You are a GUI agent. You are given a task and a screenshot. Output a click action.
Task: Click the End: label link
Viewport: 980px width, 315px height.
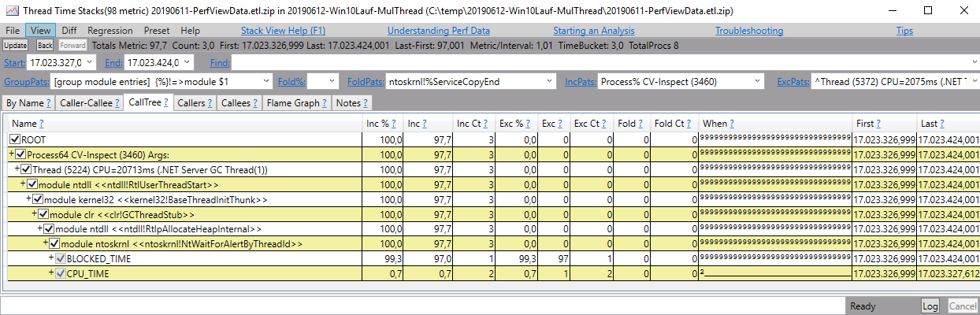pos(113,62)
